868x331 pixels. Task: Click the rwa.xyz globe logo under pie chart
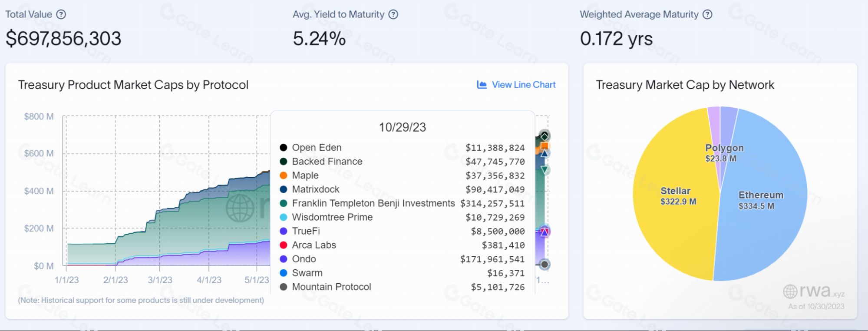click(x=790, y=291)
